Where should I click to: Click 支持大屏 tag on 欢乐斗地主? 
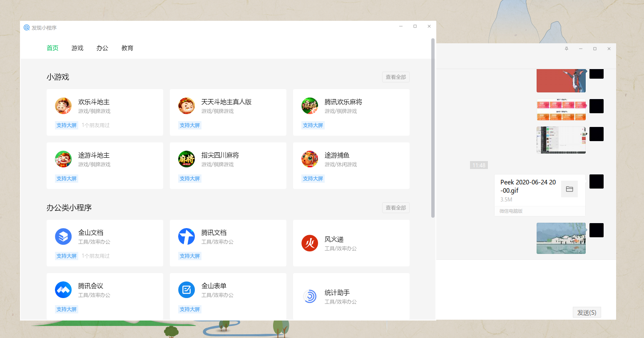[67, 125]
